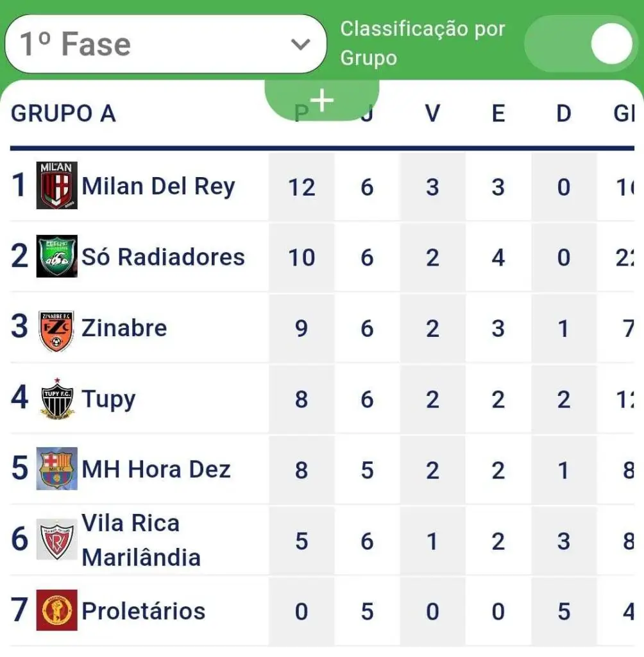Tap the Vila Rica Marilândia shield logo
Screen dimensions: 644x657
click(x=56, y=539)
